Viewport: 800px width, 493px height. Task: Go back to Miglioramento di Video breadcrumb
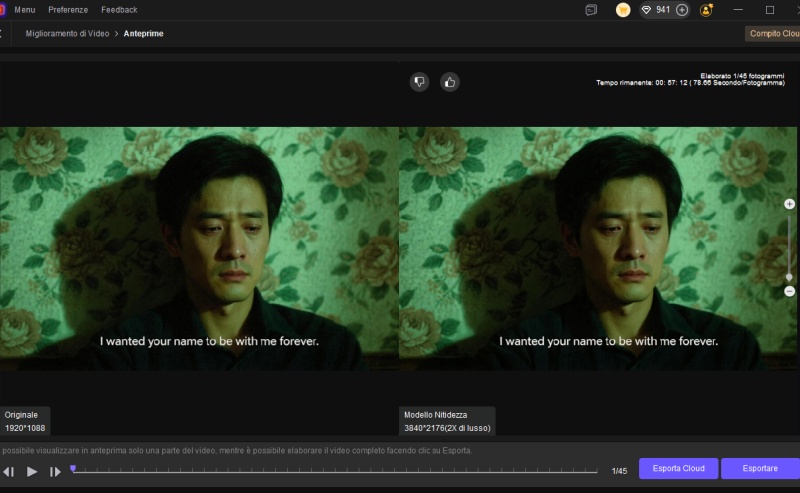(x=67, y=33)
